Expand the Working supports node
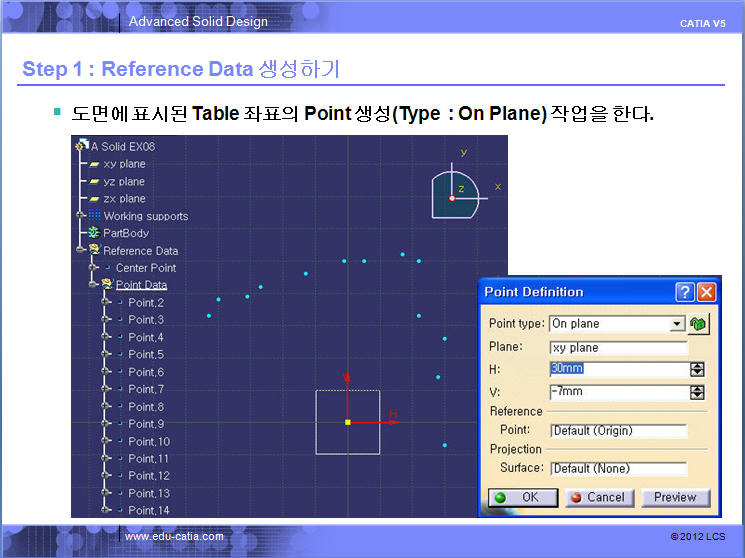Screen dimensions: 745x558 click(81, 216)
